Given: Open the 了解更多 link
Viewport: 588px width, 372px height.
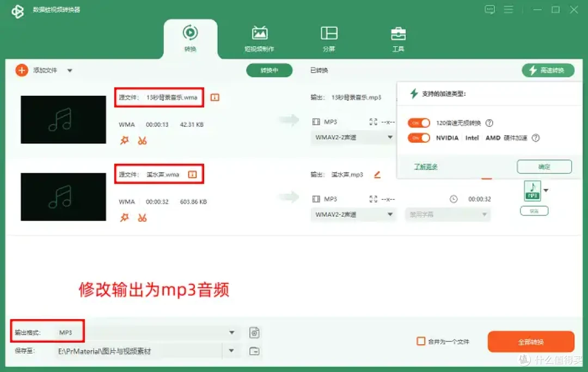Looking at the screenshot, I should (x=426, y=167).
